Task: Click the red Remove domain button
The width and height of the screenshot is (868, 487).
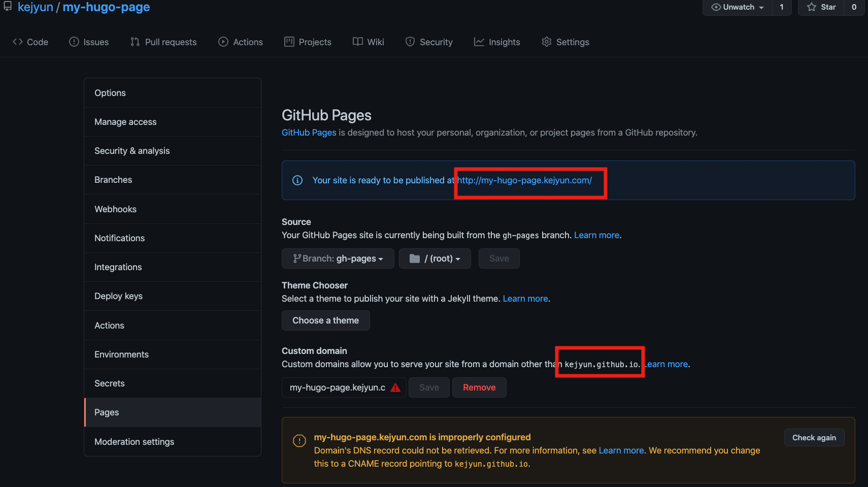Action: tap(479, 387)
